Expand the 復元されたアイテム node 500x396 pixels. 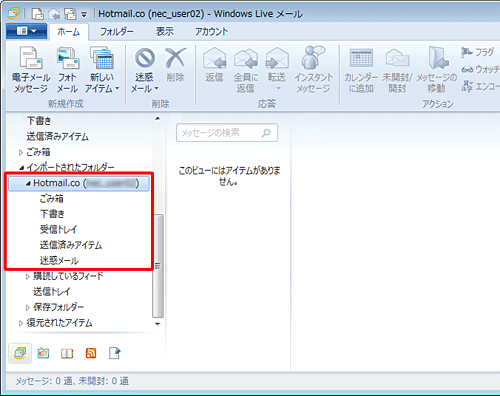[x=21, y=323]
